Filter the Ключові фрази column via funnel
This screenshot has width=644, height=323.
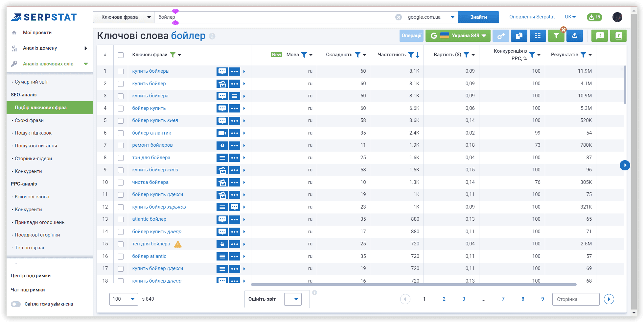click(172, 55)
